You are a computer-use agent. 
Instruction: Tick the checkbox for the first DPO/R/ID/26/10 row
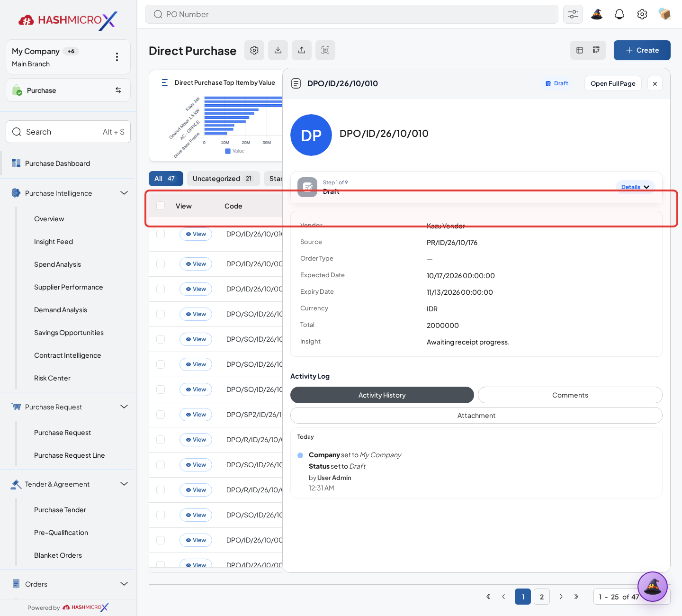(161, 440)
